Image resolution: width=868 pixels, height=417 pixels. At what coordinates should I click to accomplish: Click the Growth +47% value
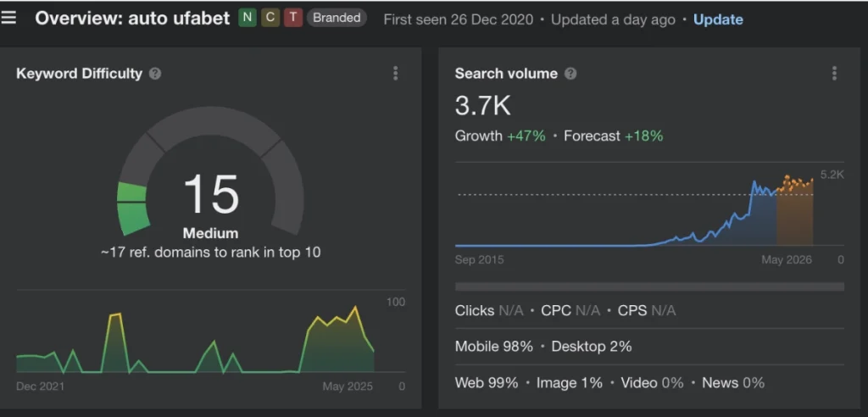pyautogui.click(x=526, y=136)
